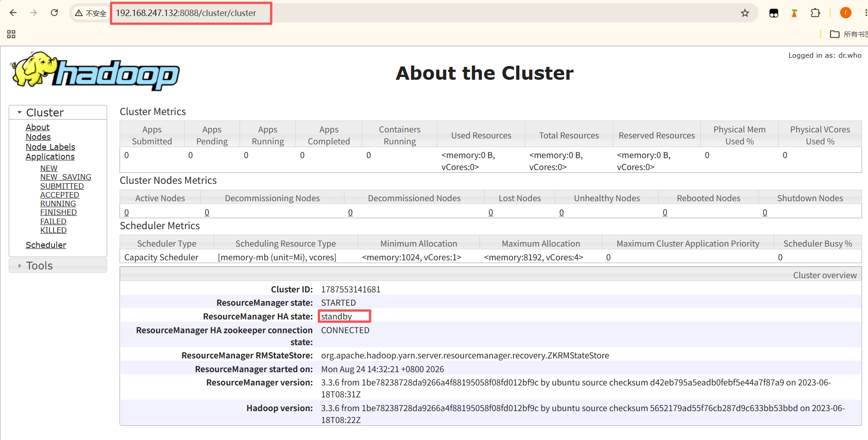
Task: Click the Physical Mem Used % header
Action: coord(739,135)
